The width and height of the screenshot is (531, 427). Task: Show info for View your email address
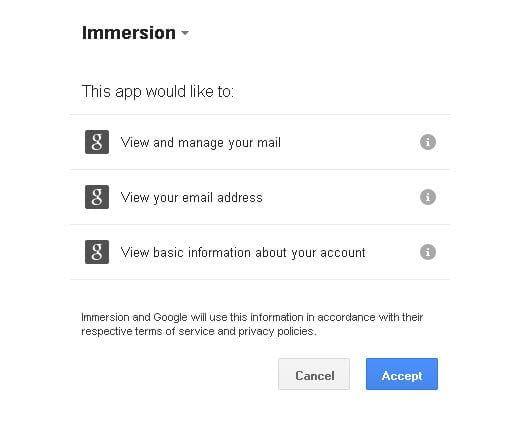(428, 197)
